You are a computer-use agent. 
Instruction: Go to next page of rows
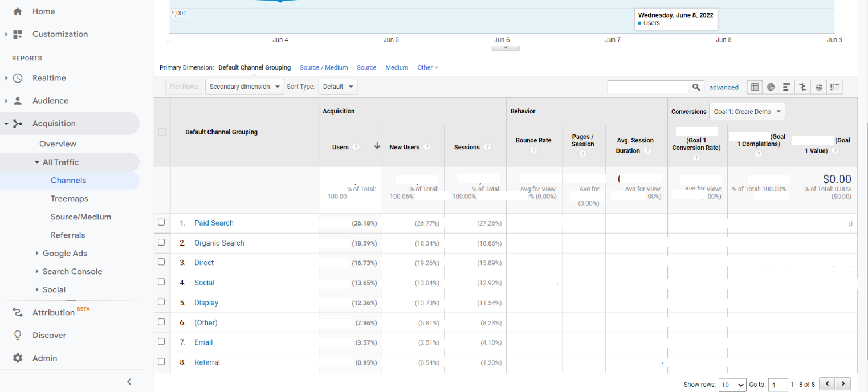point(843,384)
